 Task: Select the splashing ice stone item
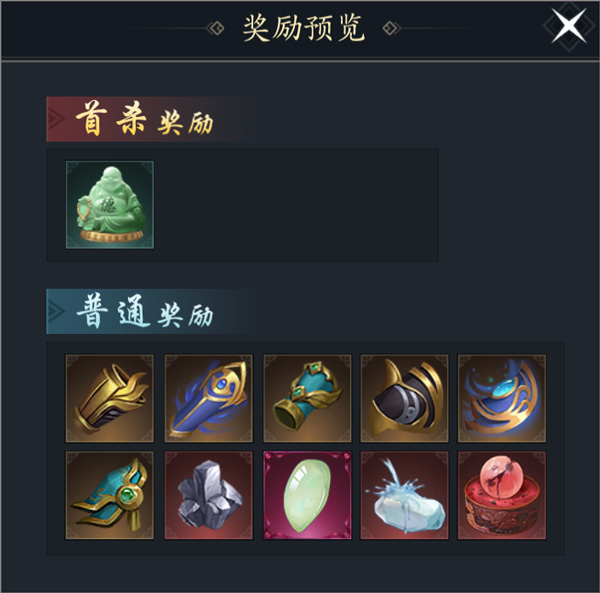(404, 495)
